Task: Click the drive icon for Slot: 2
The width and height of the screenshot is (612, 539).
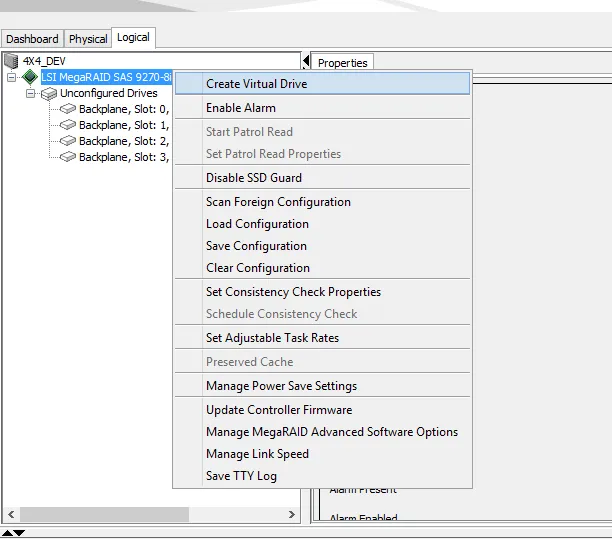Action: click(68, 141)
